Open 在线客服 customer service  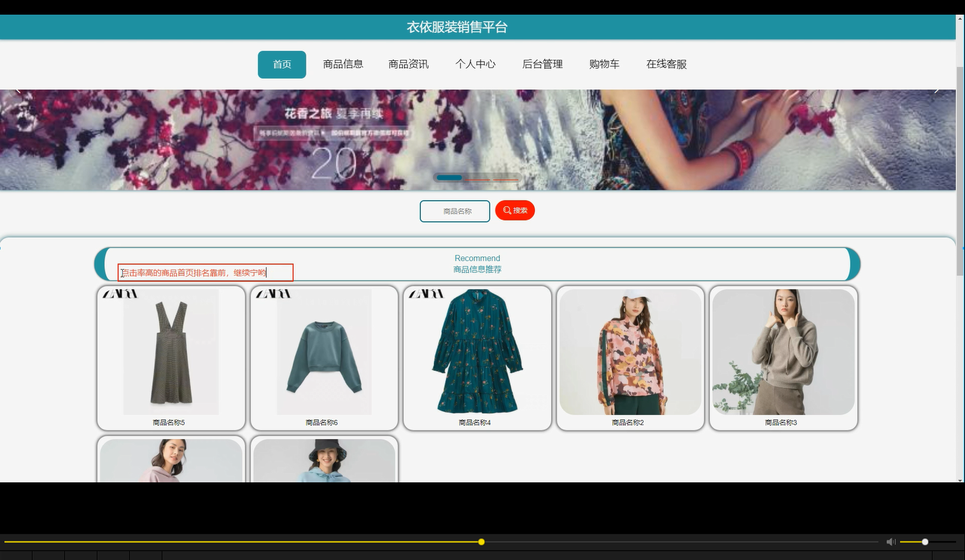click(666, 64)
